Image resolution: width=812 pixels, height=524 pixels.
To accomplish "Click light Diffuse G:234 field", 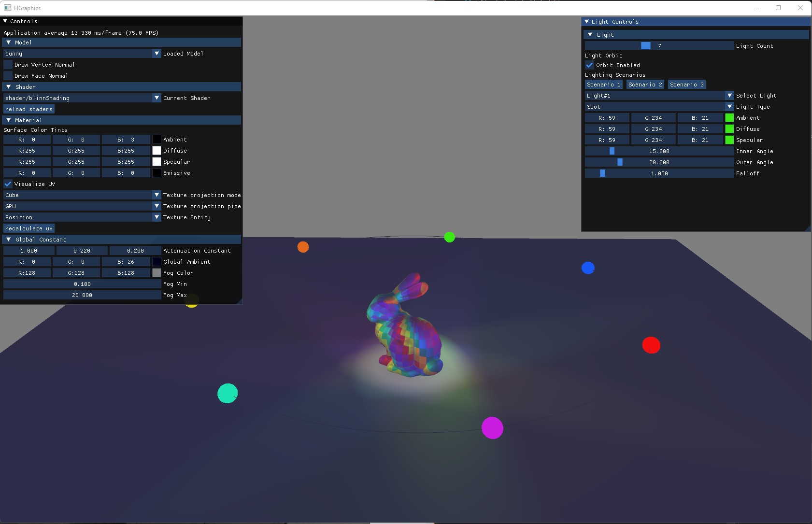I will click(x=654, y=129).
